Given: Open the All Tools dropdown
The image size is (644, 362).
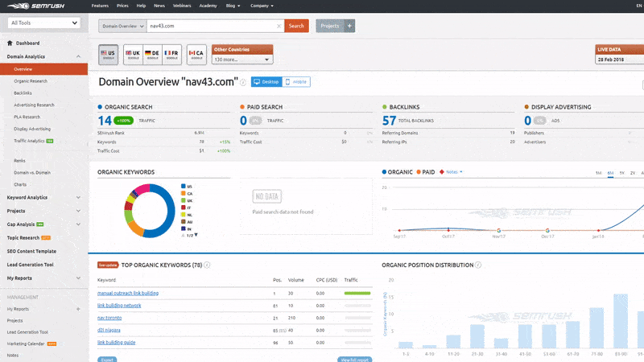Looking at the screenshot, I should pyautogui.click(x=43, y=23).
